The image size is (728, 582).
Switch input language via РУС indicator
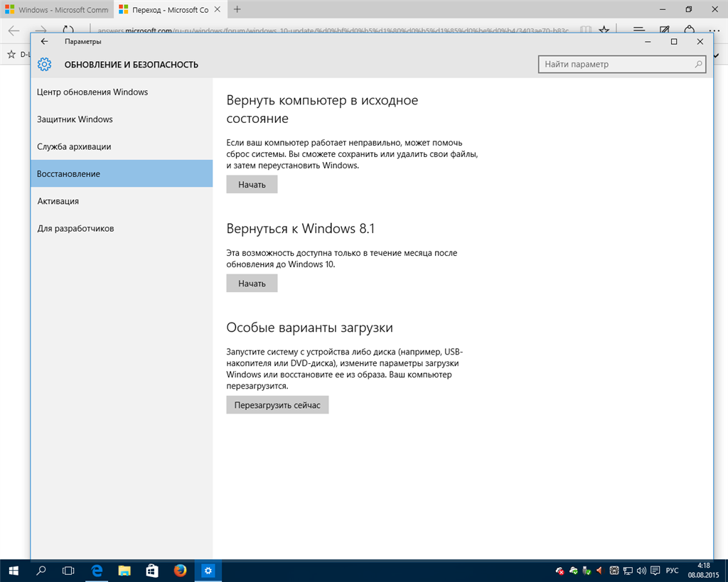[672, 571]
